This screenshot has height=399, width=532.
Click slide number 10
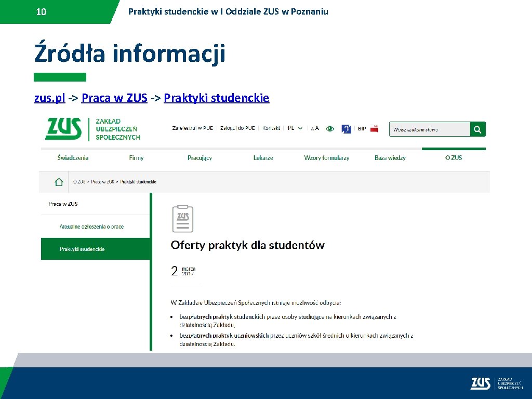41,12
